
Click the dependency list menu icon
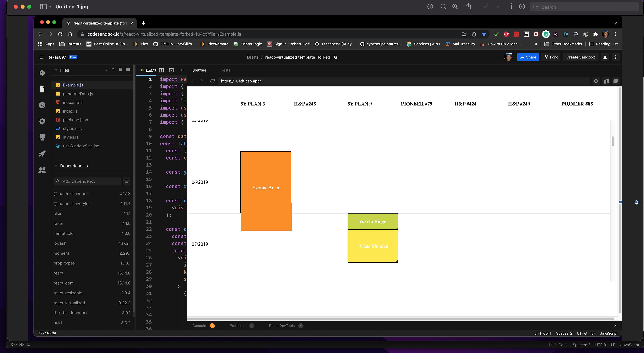pos(127,181)
